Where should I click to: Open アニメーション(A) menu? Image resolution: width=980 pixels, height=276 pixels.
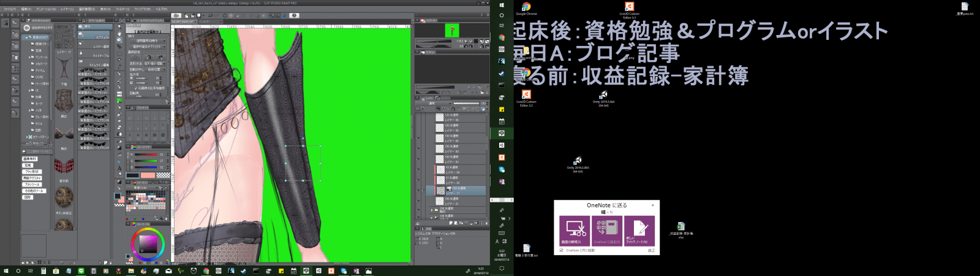(46, 9)
